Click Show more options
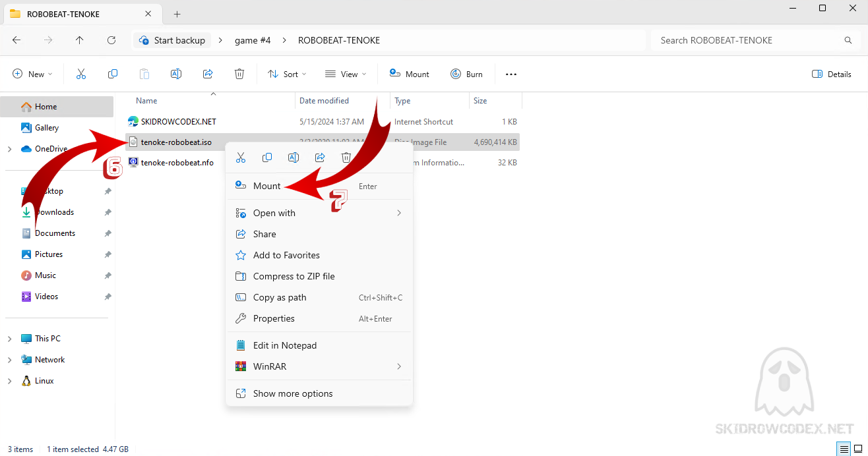The image size is (868, 456). pyautogui.click(x=319, y=393)
